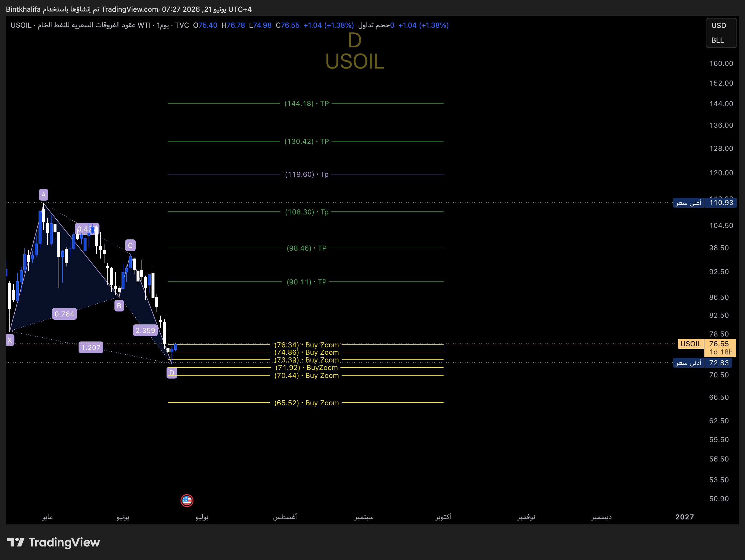Click the (65.52) Buy Zoom line label
The width and height of the screenshot is (745, 560).
point(307,403)
